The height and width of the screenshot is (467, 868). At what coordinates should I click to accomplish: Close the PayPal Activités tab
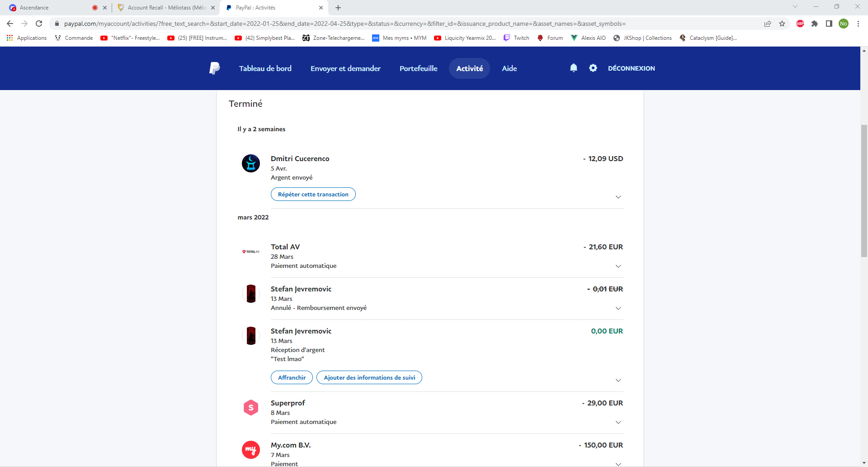pos(321,8)
